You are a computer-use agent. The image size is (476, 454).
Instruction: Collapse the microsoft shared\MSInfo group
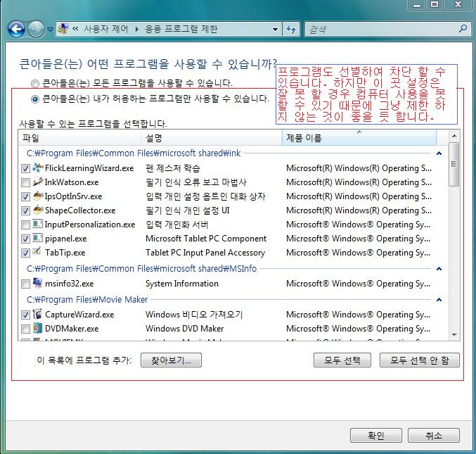pyautogui.click(x=439, y=269)
